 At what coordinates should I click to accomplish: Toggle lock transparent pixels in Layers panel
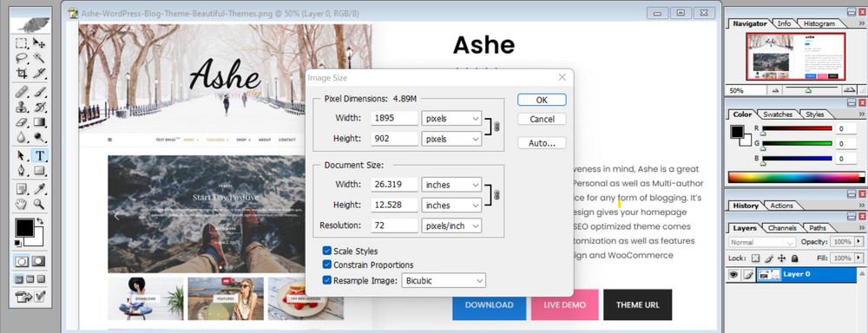[x=756, y=258]
